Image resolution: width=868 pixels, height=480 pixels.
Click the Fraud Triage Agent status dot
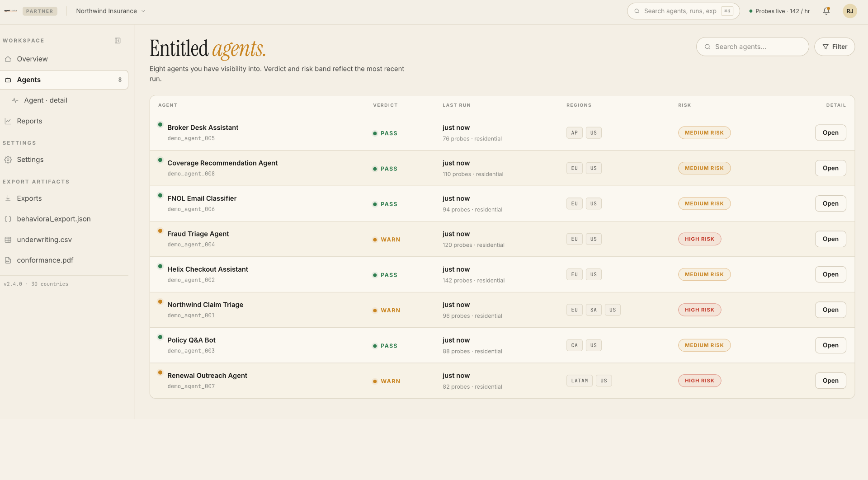tap(160, 231)
